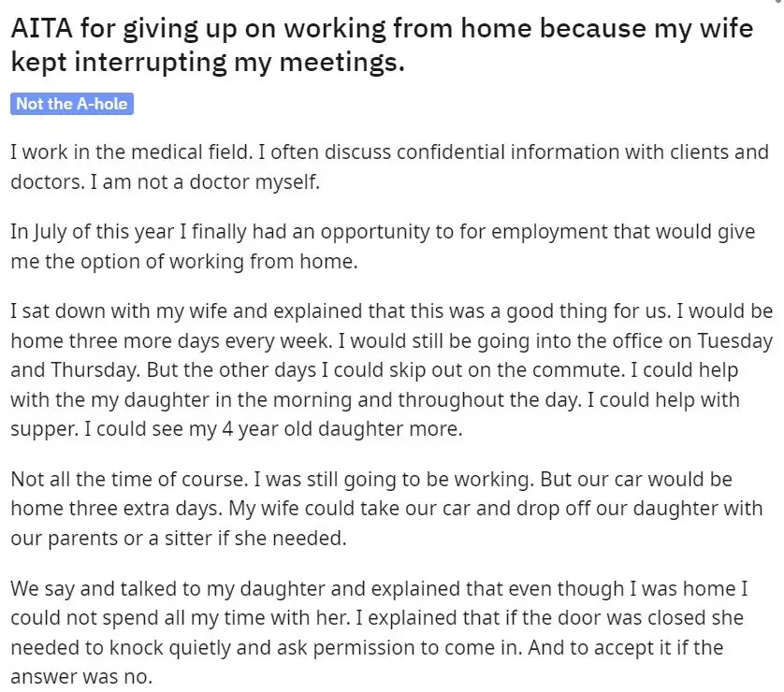The height and width of the screenshot is (692, 784).
Task: Click the word "Thursday" in the post body
Action: point(95,370)
